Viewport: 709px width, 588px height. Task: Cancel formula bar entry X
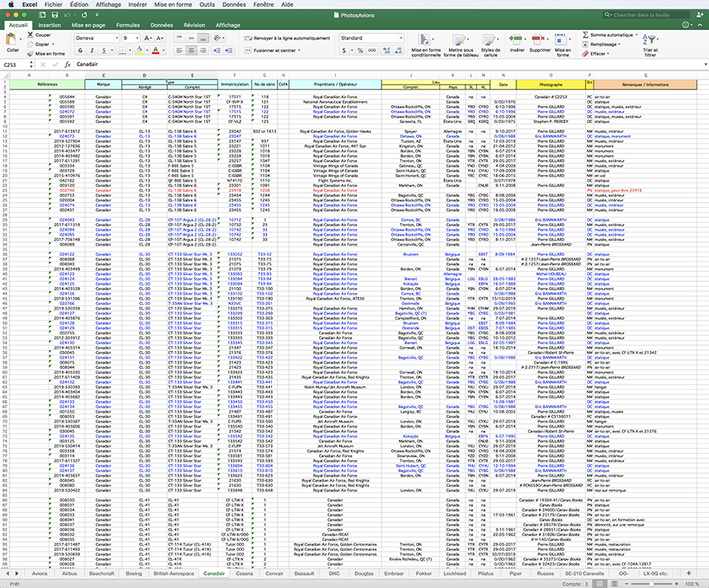point(43,65)
